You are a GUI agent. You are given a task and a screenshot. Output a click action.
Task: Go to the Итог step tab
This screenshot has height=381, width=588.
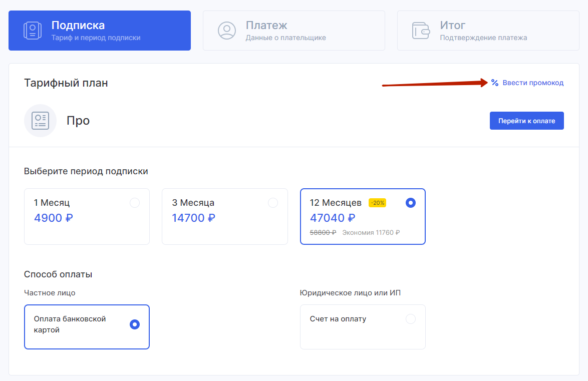pyautogui.click(x=488, y=31)
